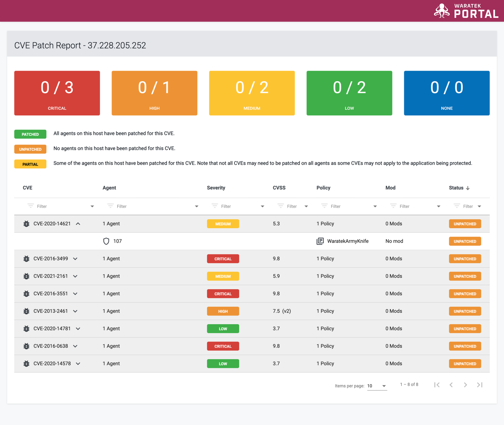
Task: Expand the CVE-2020-14781 row
Action: coord(78,329)
